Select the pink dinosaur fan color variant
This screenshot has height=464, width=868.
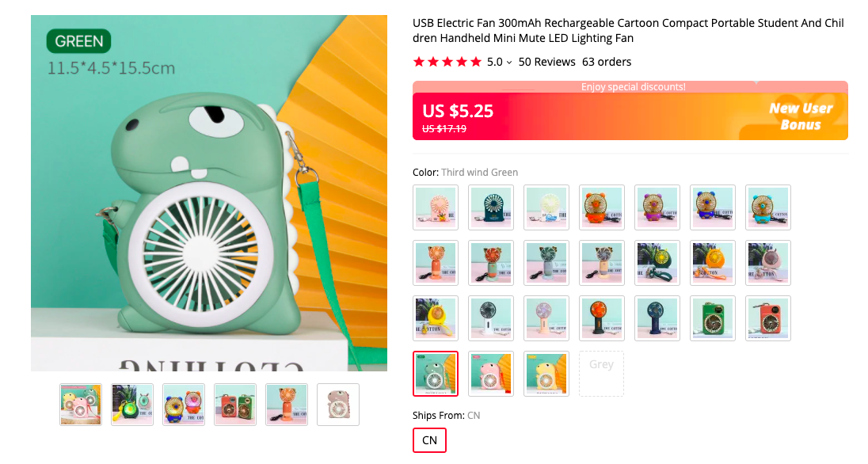491,373
